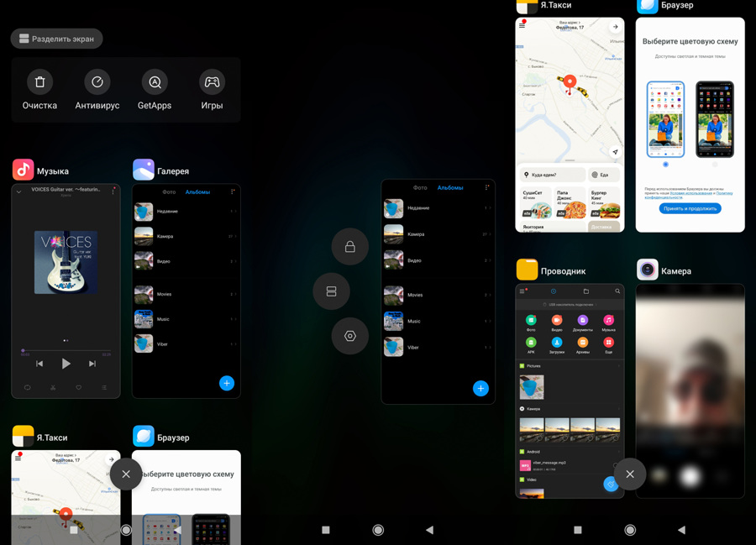Tap the split-screen round button below the lock

[x=331, y=291]
